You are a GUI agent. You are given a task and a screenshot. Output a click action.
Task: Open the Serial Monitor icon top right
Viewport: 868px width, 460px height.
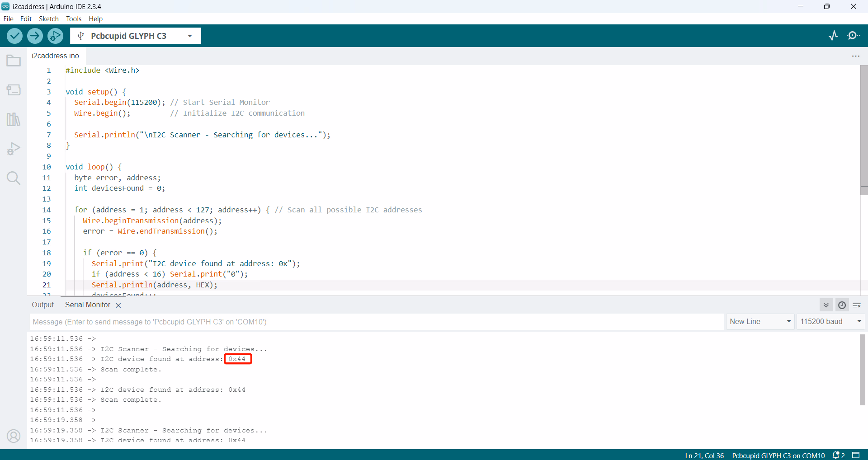(x=854, y=36)
